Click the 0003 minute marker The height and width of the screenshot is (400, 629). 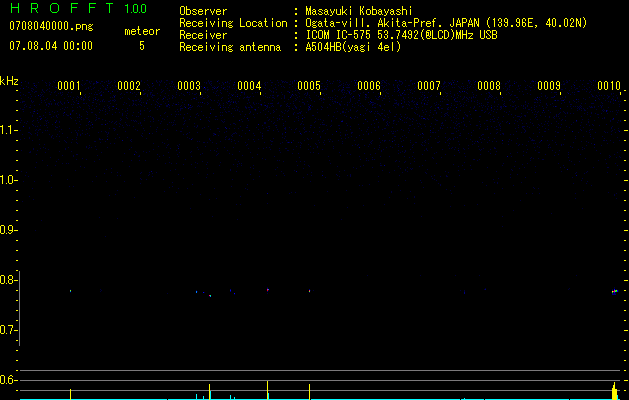click(189, 86)
